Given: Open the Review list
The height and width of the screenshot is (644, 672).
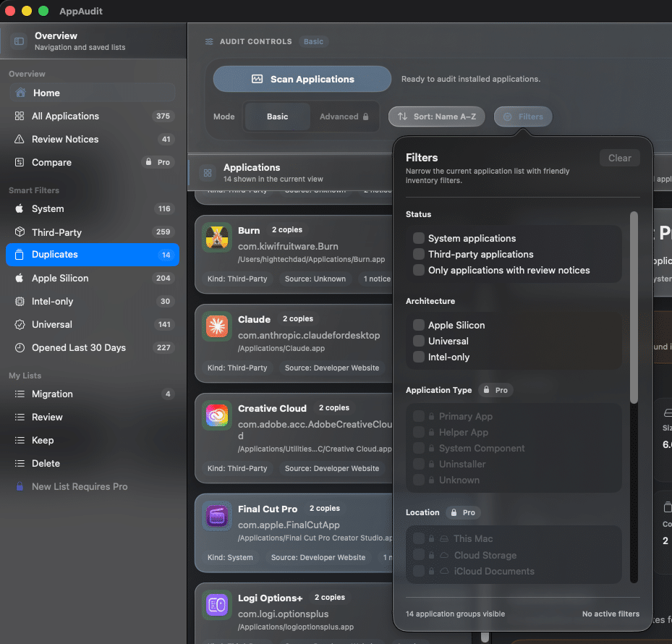Looking at the screenshot, I should click(92, 418).
